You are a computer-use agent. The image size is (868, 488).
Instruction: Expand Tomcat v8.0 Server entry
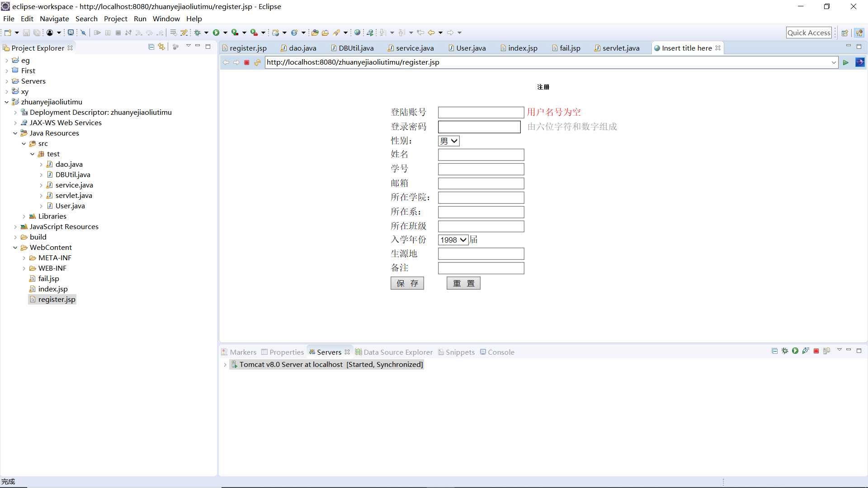point(225,365)
